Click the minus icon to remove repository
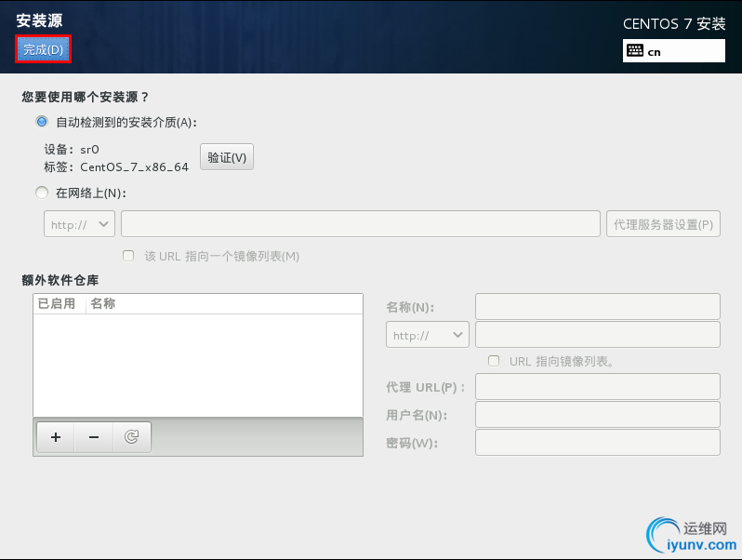 pos(94,437)
